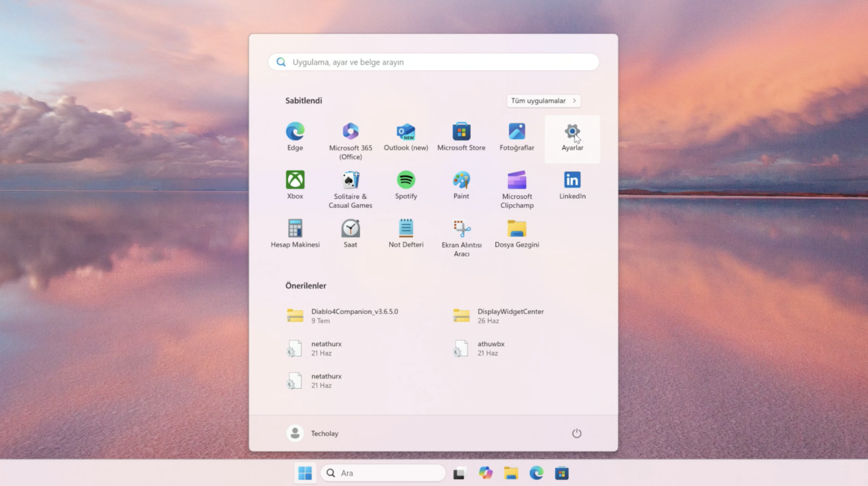This screenshot has width=868, height=486.
Task: Click the taskbar Ara search box
Action: click(x=383, y=473)
